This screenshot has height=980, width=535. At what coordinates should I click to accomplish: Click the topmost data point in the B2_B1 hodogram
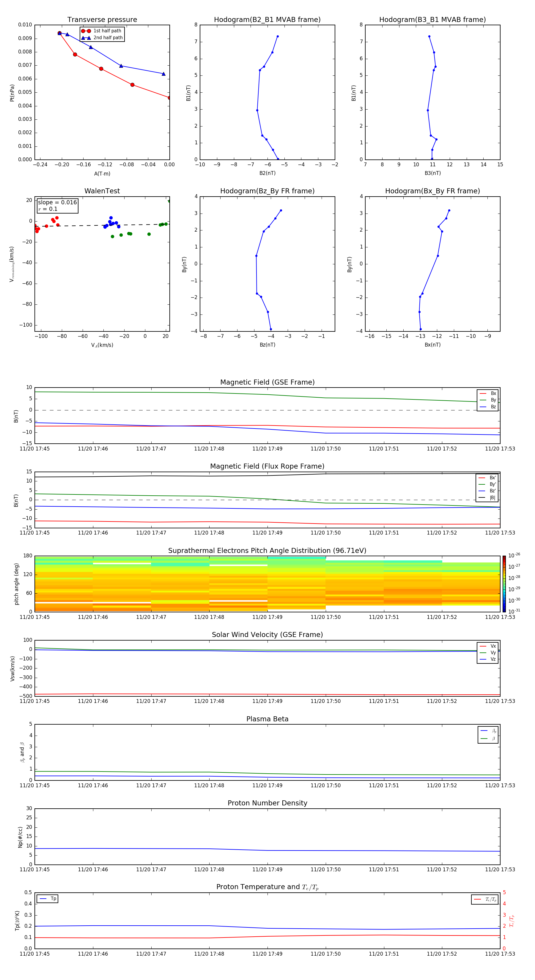[278, 37]
